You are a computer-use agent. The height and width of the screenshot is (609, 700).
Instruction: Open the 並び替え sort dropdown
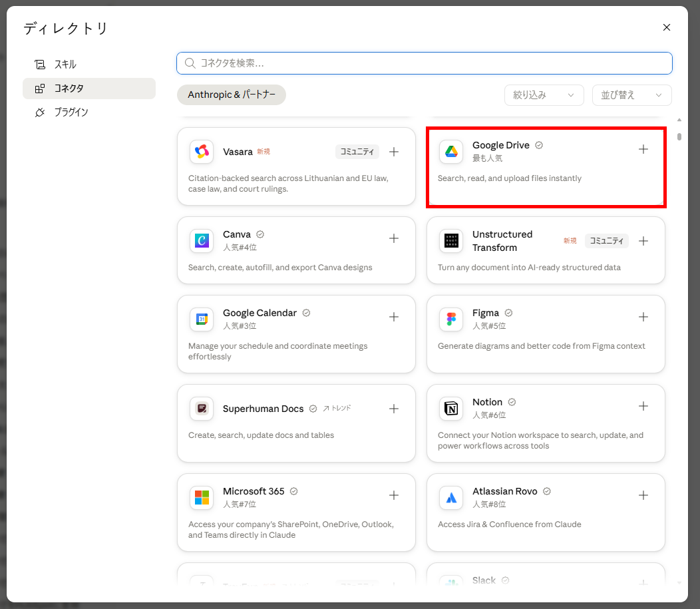click(631, 95)
